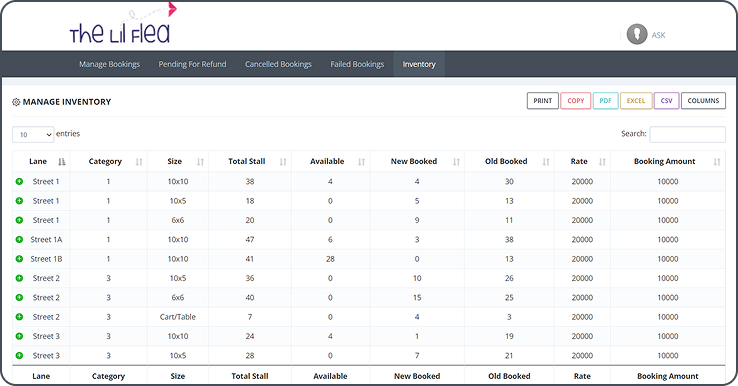Switch to Manage Bookings tab
This screenshot has width=738, height=386.
pos(109,64)
